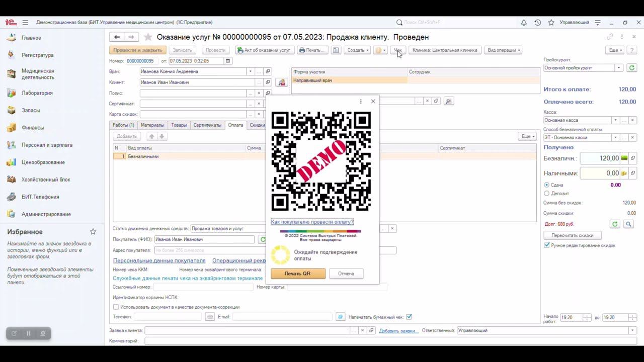Switch to Товары tab
Viewport: 644px width, 362px height.
click(x=179, y=125)
